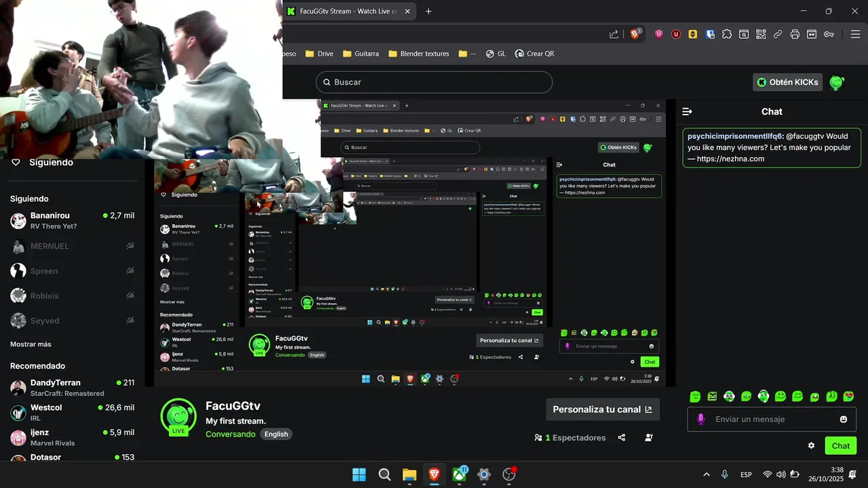Click the FacuGGtv LIVE avatar
This screenshot has width=868, height=488.
click(178, 417)
